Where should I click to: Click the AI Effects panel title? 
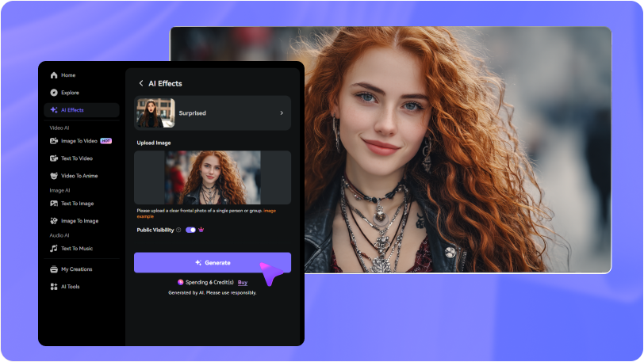[165, 83]
